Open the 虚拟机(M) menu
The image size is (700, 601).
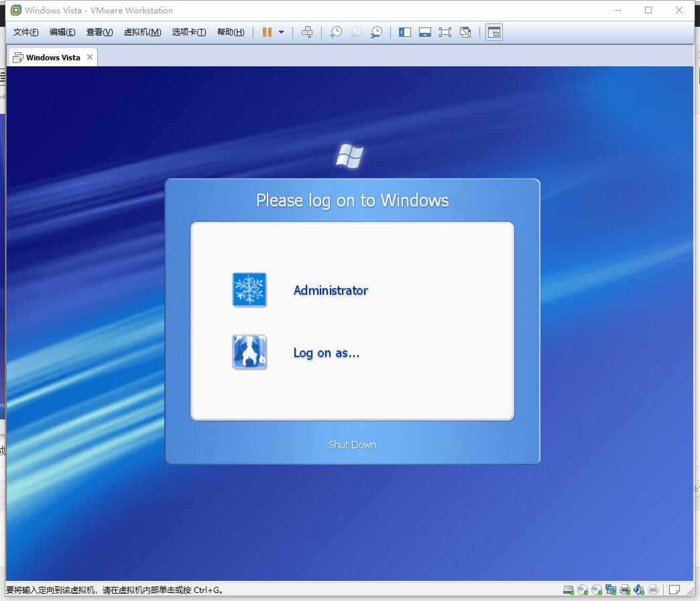[142, 32]
